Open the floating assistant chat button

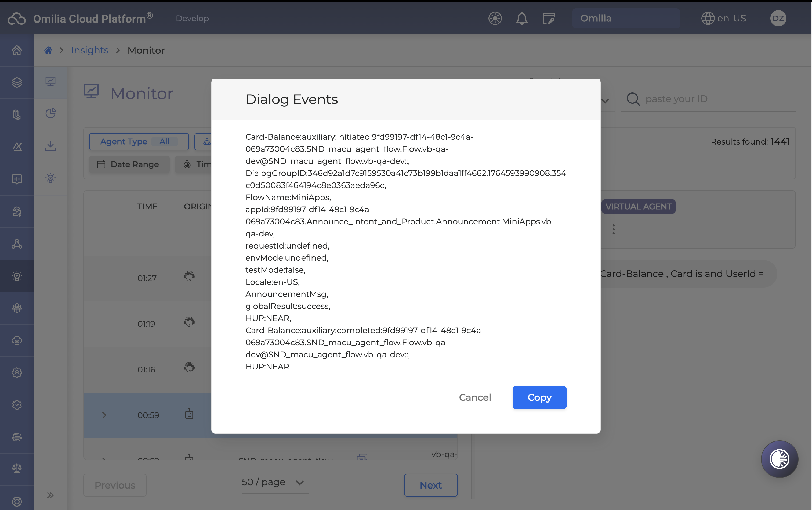[x=779, y=459]
